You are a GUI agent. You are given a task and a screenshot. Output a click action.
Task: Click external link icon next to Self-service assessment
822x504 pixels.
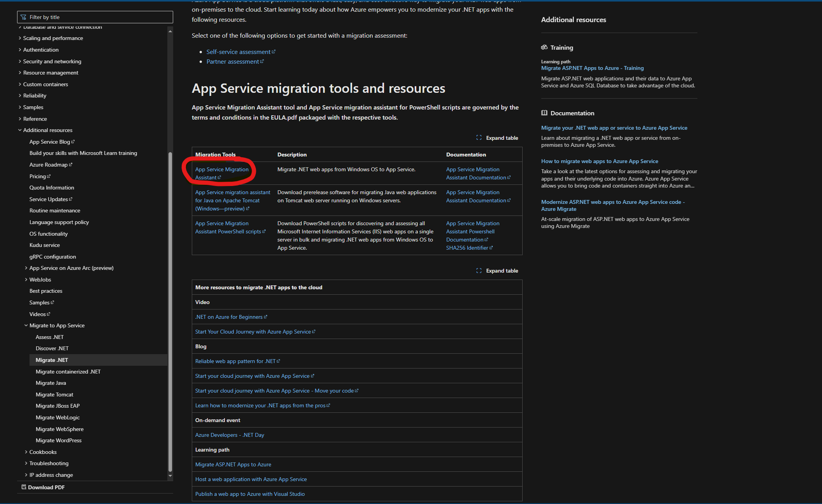[274, 52]
